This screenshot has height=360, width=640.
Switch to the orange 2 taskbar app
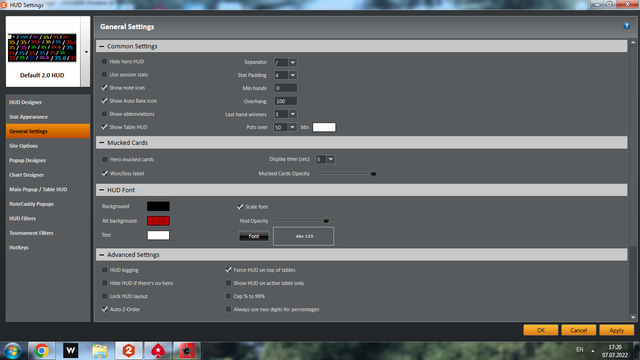pyautogui.click(x=129, y=351)
